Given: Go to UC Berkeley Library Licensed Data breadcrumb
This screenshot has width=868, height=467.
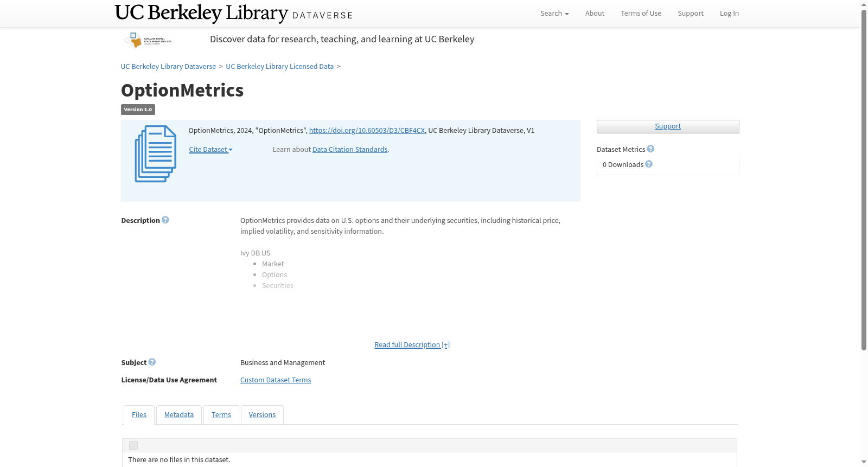Looking at the screenshot, I should coord(279,67).
